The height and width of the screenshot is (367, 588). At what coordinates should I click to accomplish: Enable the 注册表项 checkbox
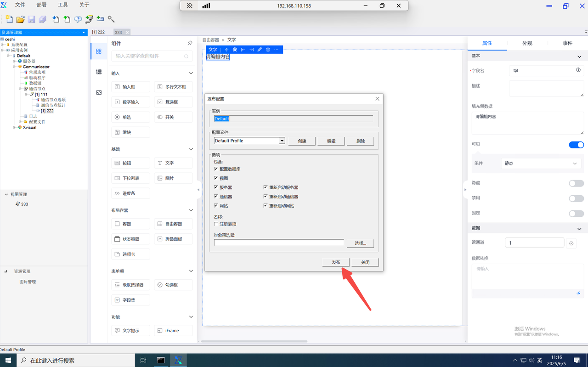[216, 224]
